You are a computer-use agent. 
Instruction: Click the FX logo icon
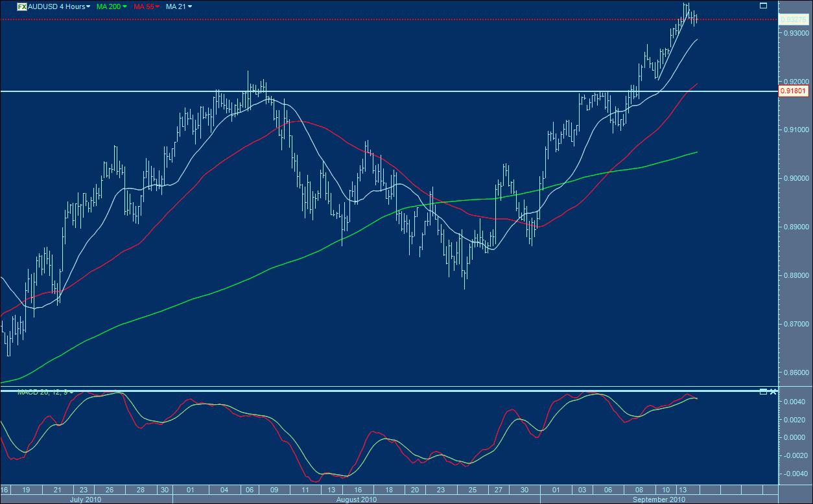[21, 6]
